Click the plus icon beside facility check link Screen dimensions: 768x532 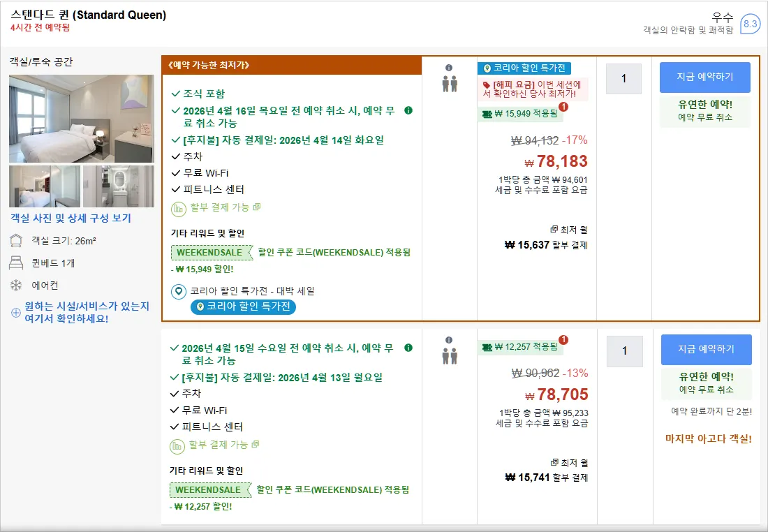pos(15,313)
